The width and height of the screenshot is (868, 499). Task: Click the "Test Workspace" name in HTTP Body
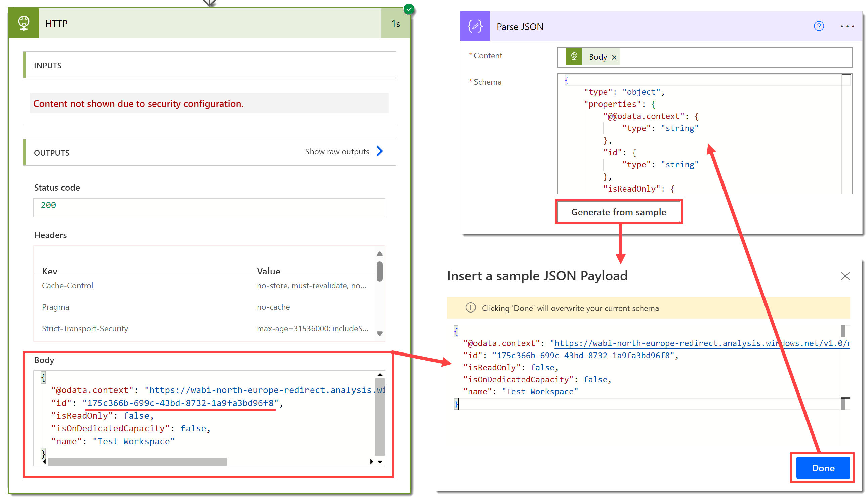pos(134,441)
